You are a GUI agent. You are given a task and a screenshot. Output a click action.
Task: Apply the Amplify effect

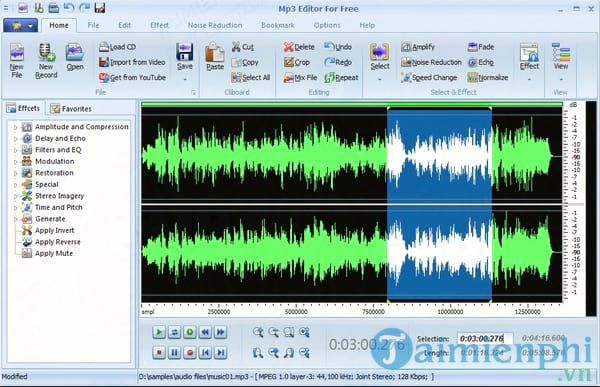(418, 47)
